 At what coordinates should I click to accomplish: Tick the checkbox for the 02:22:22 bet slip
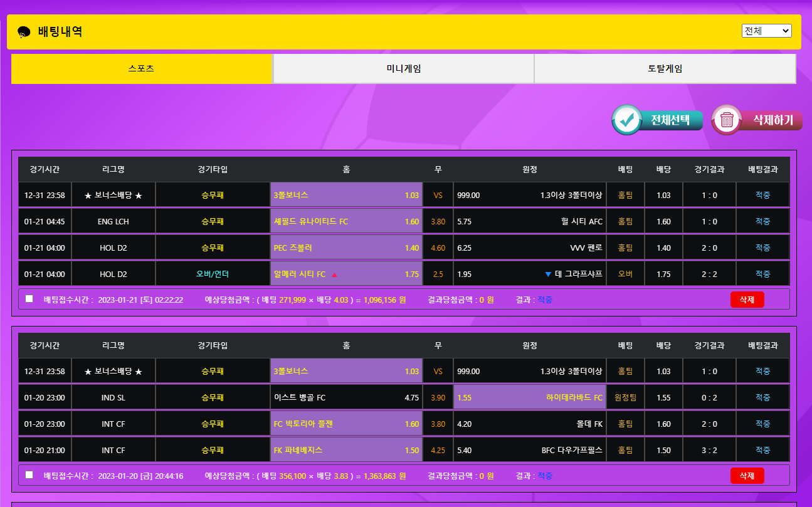pyautogui.click(x=29, y=299)
